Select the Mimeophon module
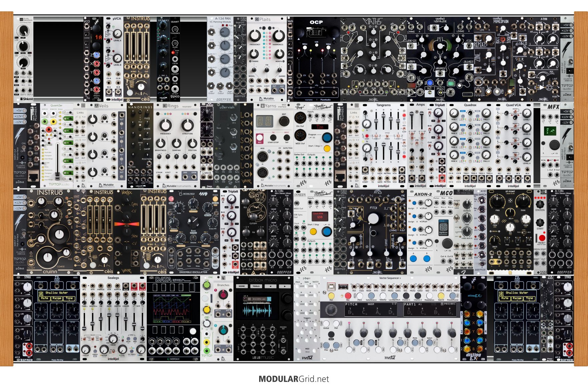 pos(500,59)
